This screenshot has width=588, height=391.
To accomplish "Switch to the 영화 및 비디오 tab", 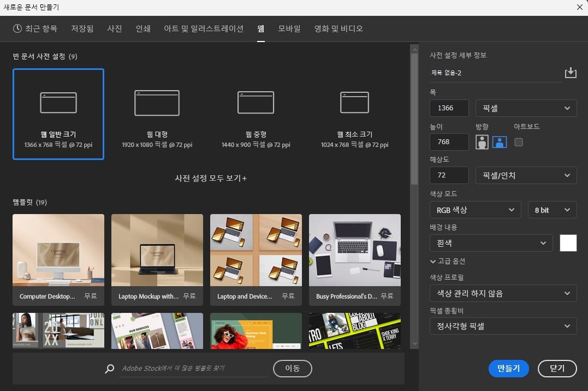I will click(x=338, y=29).
